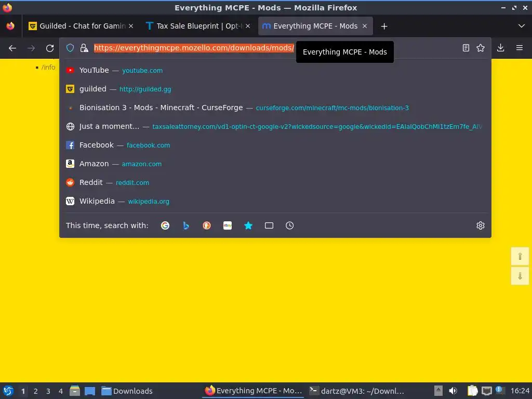Screen dimensions: 532x399
Task: Switch to the dartz@VM3 terminal window
Action: click(x=357, y=391)
